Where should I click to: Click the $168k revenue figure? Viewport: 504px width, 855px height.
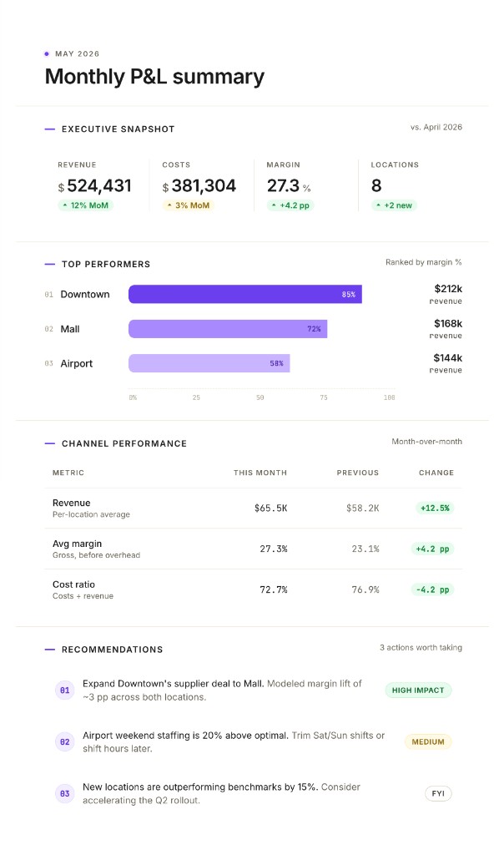pos(448,323)
